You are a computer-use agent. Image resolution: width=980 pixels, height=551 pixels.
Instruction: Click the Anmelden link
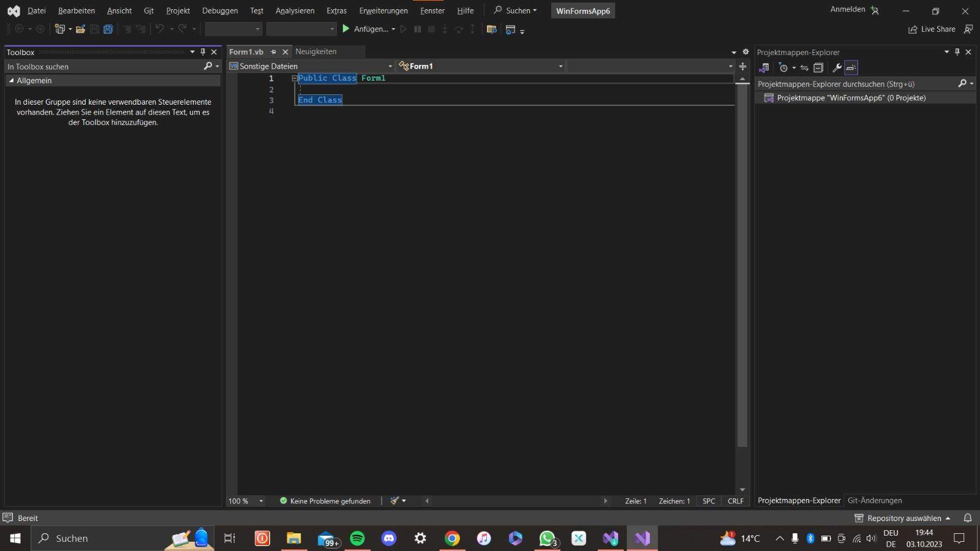click(846, 9)
